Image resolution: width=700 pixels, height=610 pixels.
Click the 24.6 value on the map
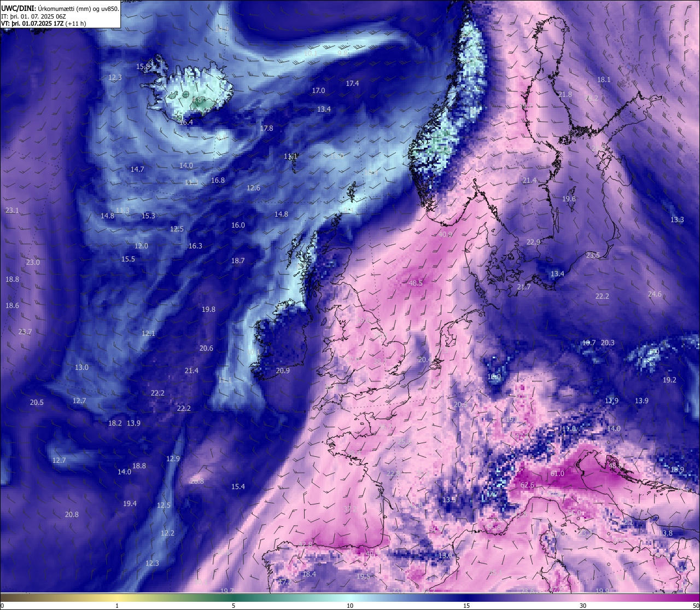point(655,294)
